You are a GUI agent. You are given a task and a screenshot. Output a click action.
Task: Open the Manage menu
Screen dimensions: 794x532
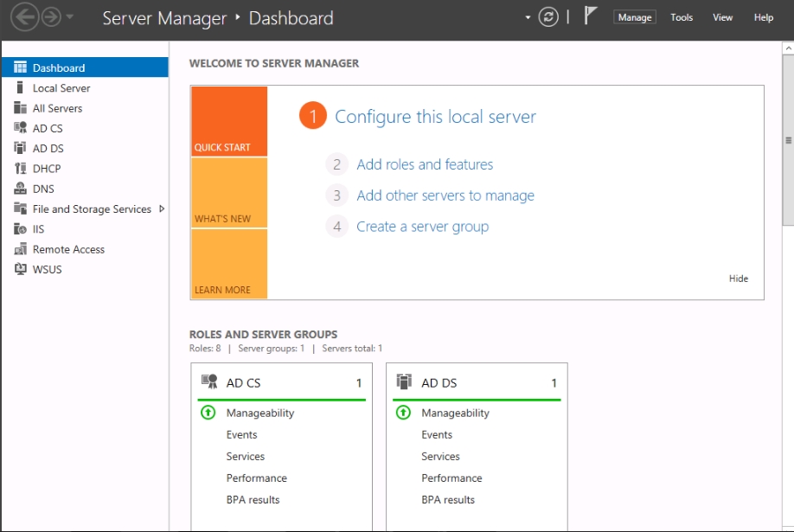[635, 17]
